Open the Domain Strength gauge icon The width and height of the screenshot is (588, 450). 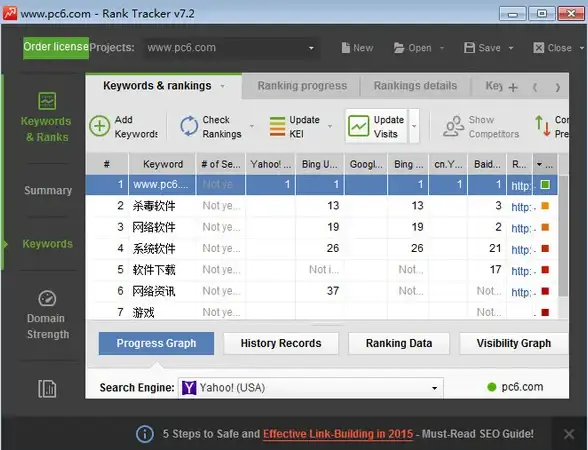(x=47, y=298)
